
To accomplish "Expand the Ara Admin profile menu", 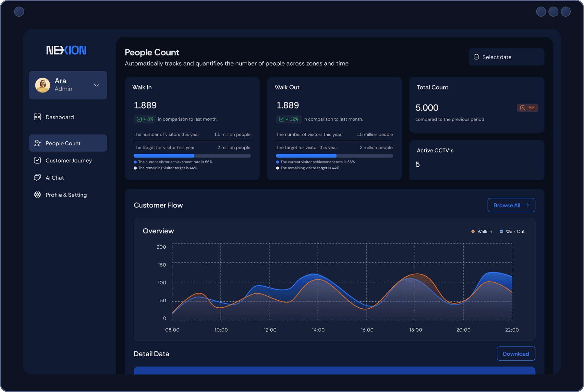I will click(x=96, y=85).
